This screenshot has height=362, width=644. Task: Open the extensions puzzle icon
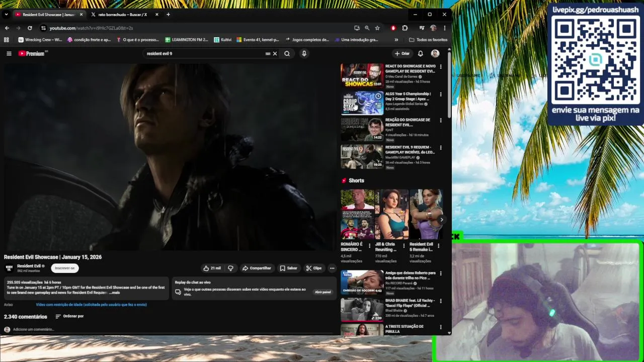click(405, 28)
